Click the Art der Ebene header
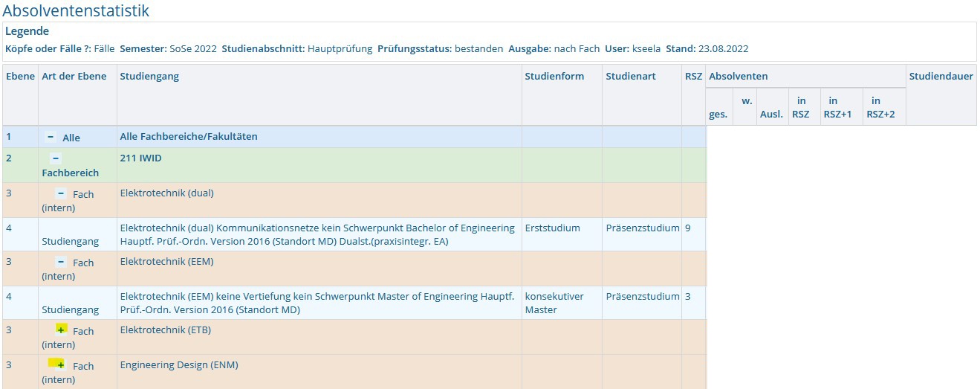 [x=74, y=76]
